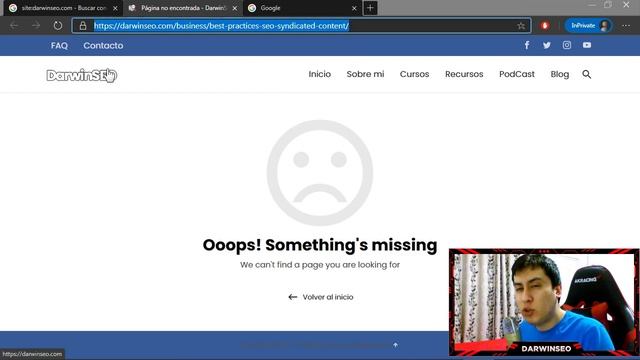
Task: Add page to favorites with star icon
Action: (x=521, y=26)
